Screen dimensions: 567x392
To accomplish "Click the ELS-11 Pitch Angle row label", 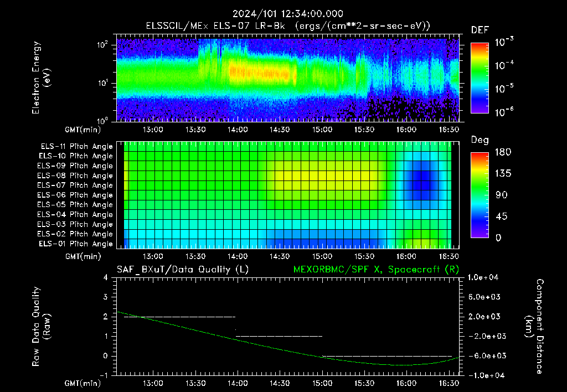I will (x=76, y=147).
